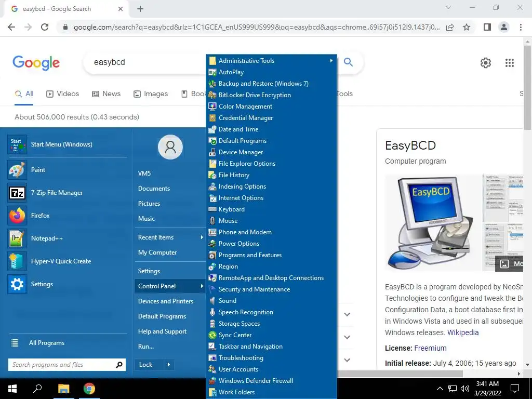Open Chrome three-dot menu
This screenshot has height=399, width=532.
521,27
